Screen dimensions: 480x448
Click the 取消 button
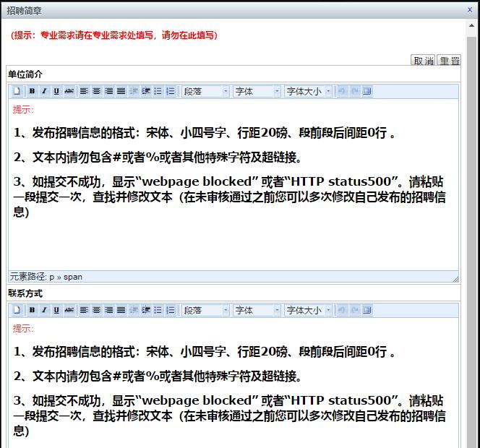click(x=423, y=61)
